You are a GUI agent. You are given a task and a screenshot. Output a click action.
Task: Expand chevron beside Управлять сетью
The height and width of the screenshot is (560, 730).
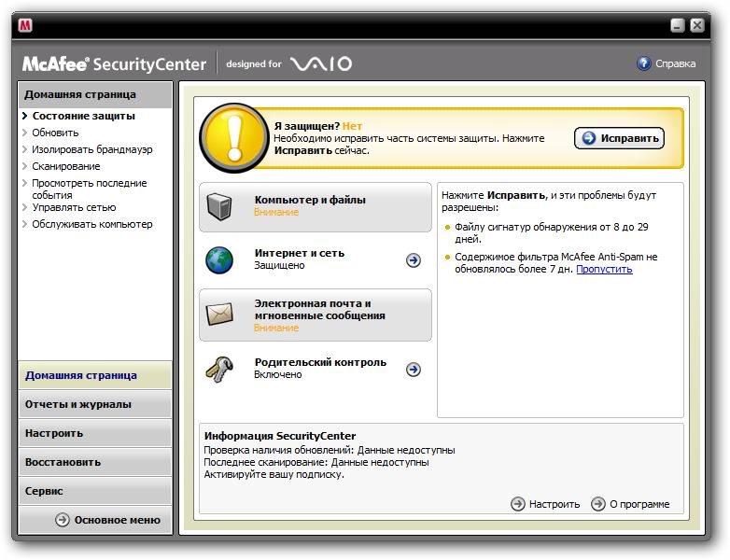click(24, 207)
